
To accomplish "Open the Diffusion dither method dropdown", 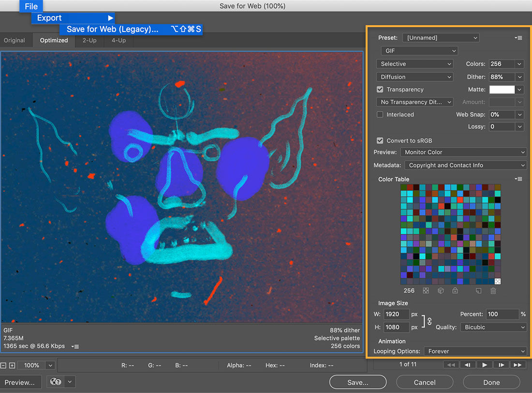I will click(x=415, y=77).
